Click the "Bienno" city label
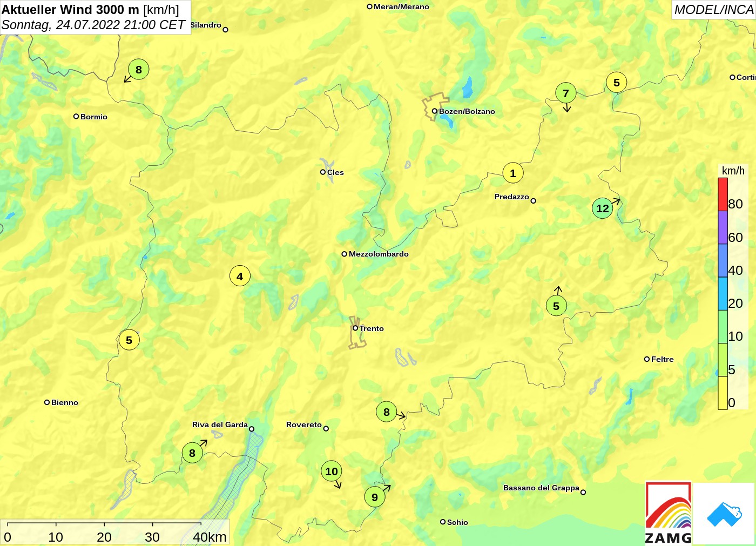The height and width of the screenshot is (546, 756). coord(65,402)
